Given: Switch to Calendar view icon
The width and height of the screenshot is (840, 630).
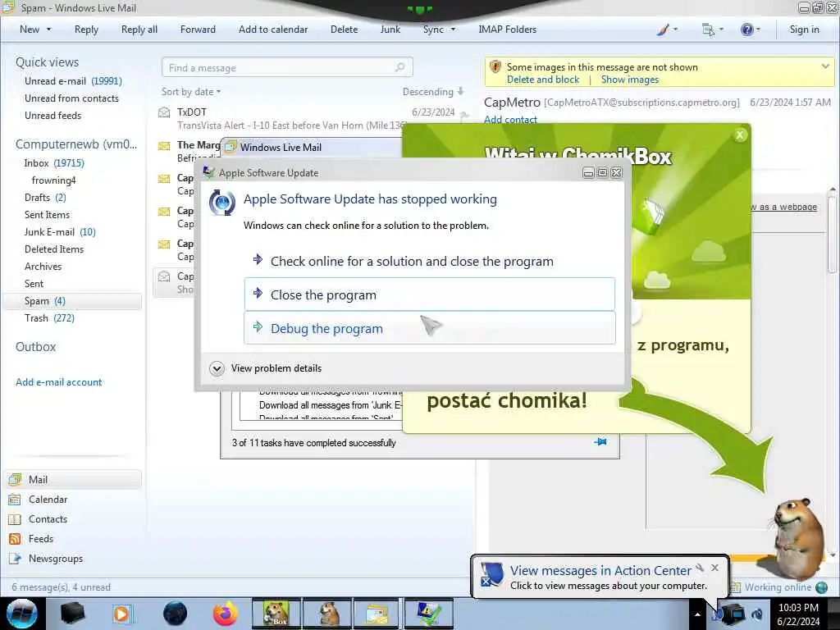Looking at the screenshot, I should click(x=15, y=500).
